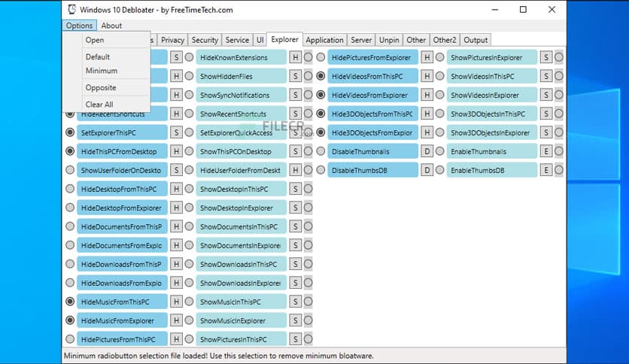This screenshot has width=629, height=364.
Task: Click the S button after Show3DObjectsInExplorer
Action: click(546, 132)
